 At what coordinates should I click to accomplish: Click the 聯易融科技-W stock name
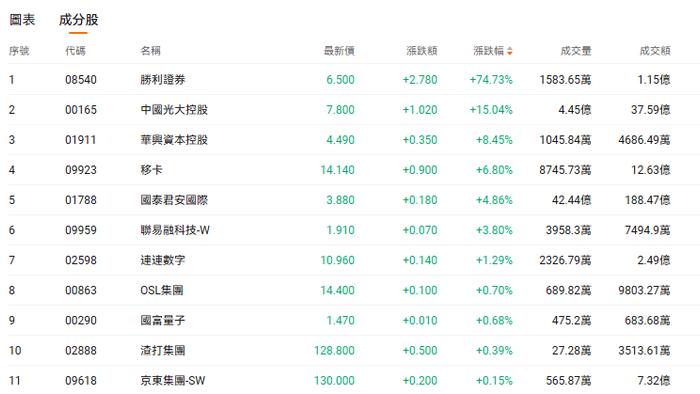click(175, 230)
